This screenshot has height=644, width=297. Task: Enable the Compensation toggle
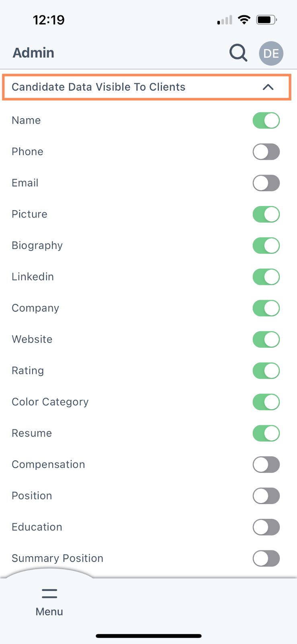click(266, 464)
